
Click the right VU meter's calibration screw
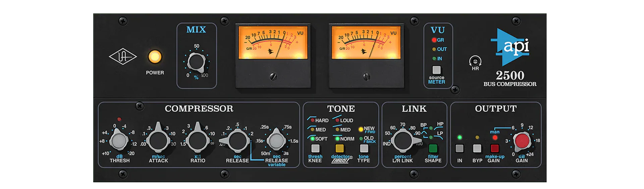coord(367,77)
